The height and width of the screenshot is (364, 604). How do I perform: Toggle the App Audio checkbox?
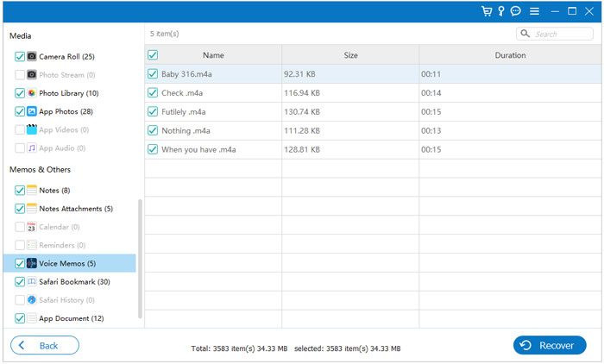pyautogui.click(x=20, y=147)
